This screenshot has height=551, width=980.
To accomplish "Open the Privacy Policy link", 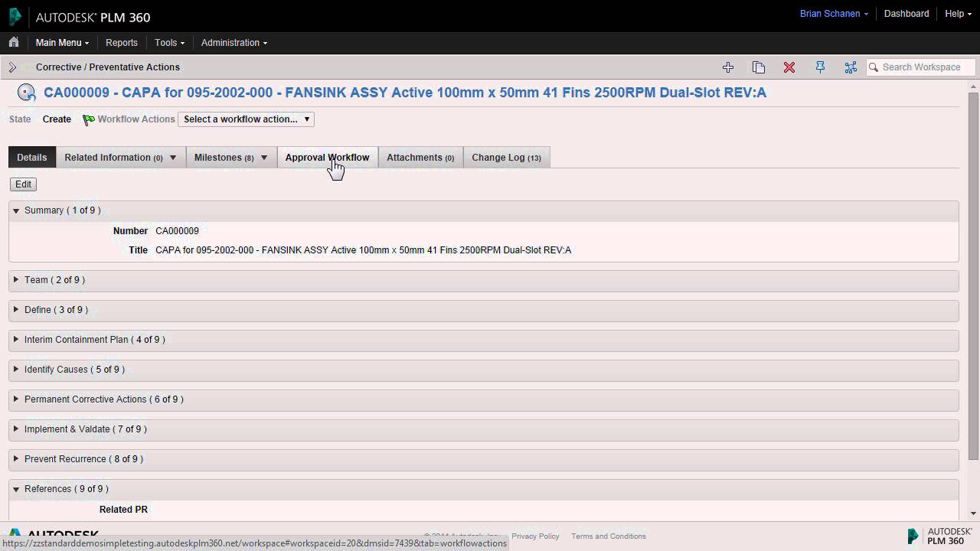I will (535, 536).
